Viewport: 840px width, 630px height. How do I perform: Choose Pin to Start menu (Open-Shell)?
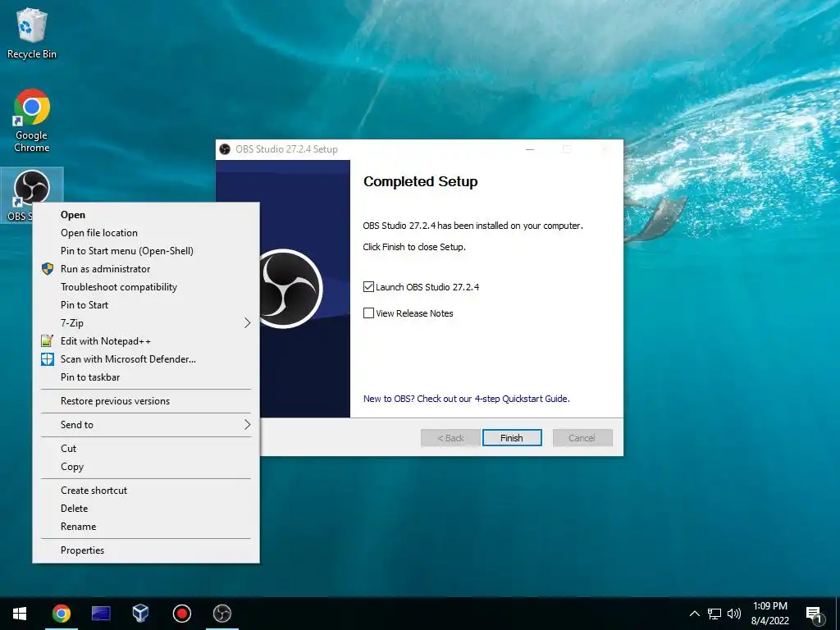pyautogui.click(x=146, y=251)
